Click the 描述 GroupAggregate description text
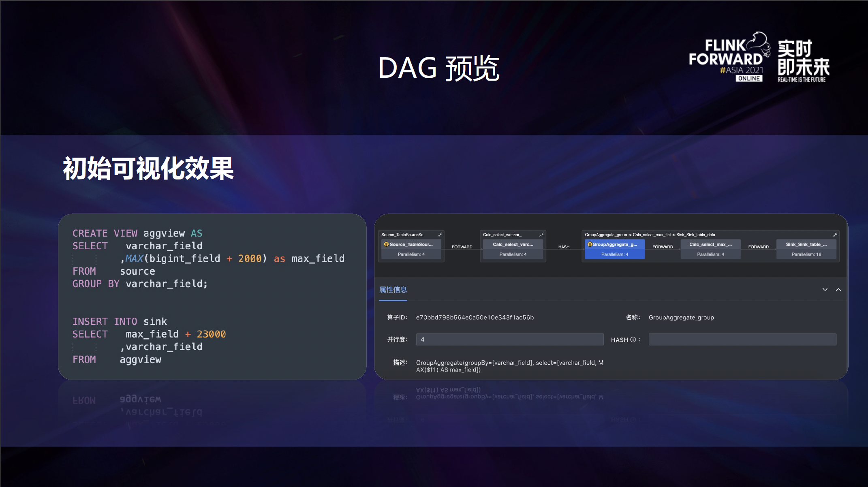The image size is (868, 487). coord(510,366)
